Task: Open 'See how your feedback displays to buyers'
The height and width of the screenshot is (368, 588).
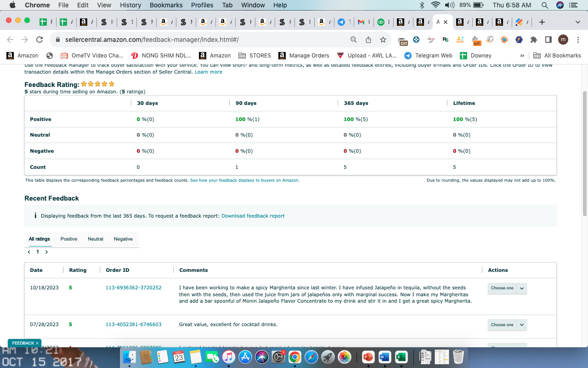Action: coord(245,180)
